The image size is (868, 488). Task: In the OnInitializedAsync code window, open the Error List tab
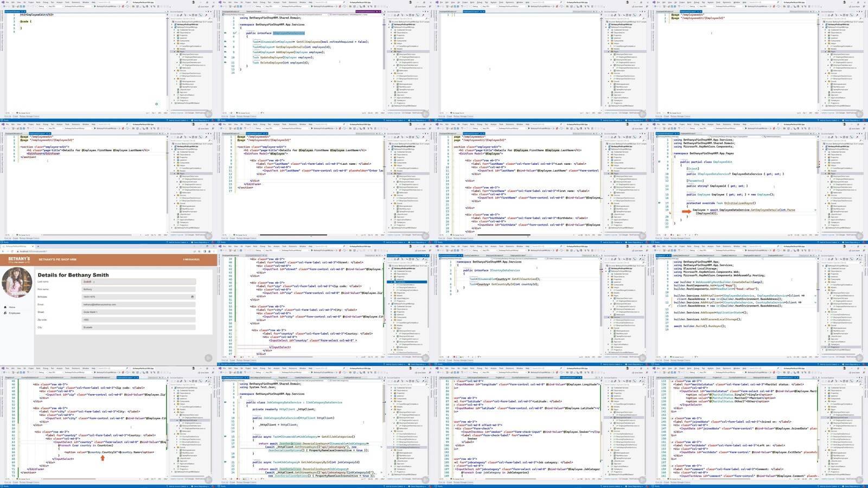660,237
